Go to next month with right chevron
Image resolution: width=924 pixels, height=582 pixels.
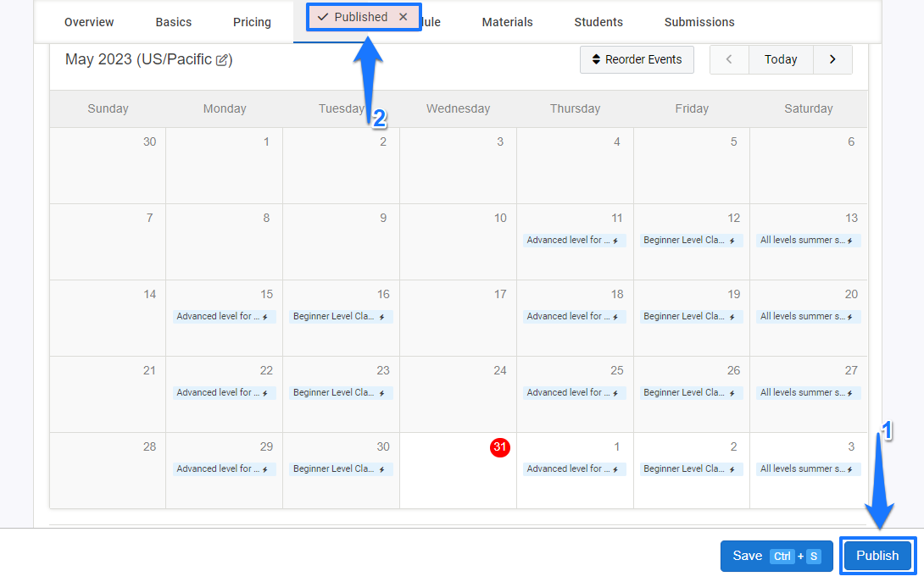[x=832, y=59]
